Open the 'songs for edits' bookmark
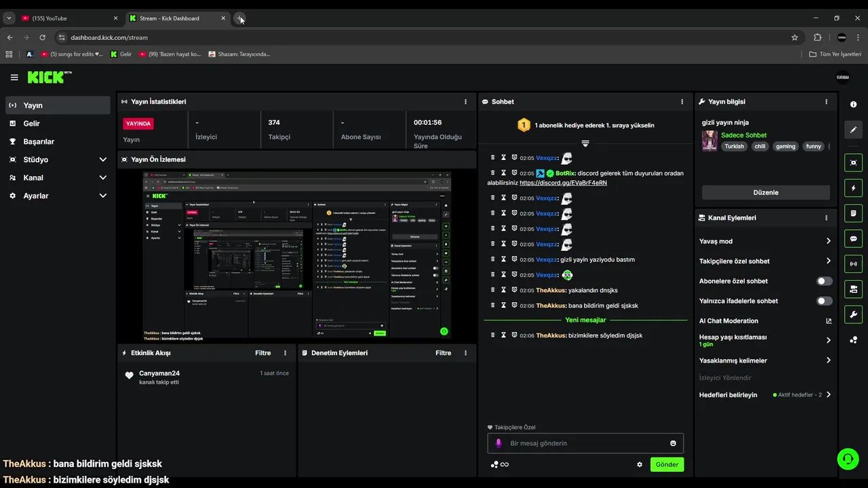 (72, 54)
